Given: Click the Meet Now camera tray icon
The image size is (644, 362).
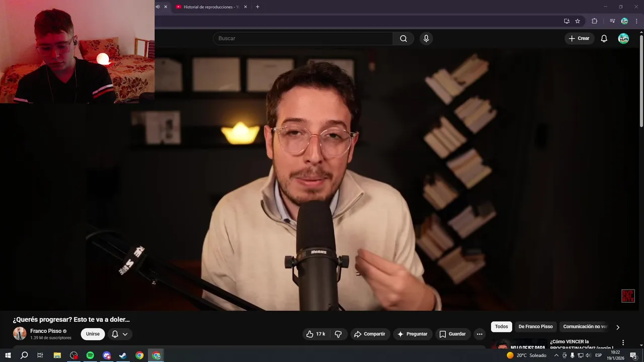Looking at the screenshot, I should (565, 355).
